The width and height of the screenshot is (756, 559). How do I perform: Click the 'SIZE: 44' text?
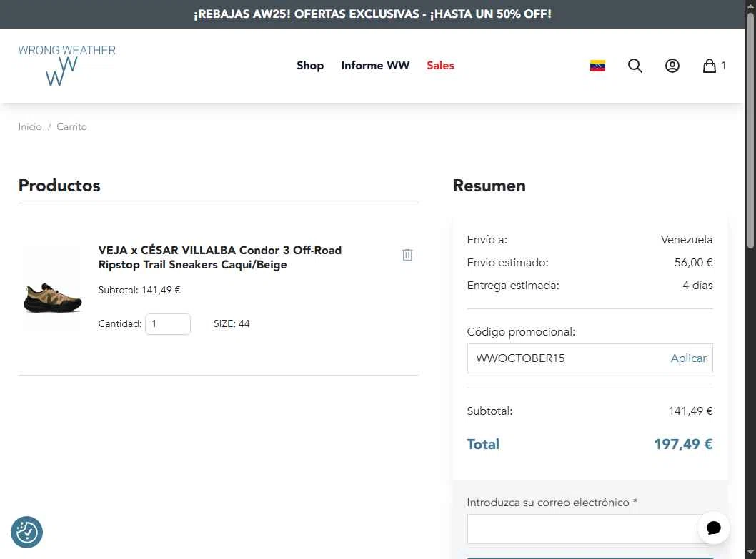(x=232, y=324)
